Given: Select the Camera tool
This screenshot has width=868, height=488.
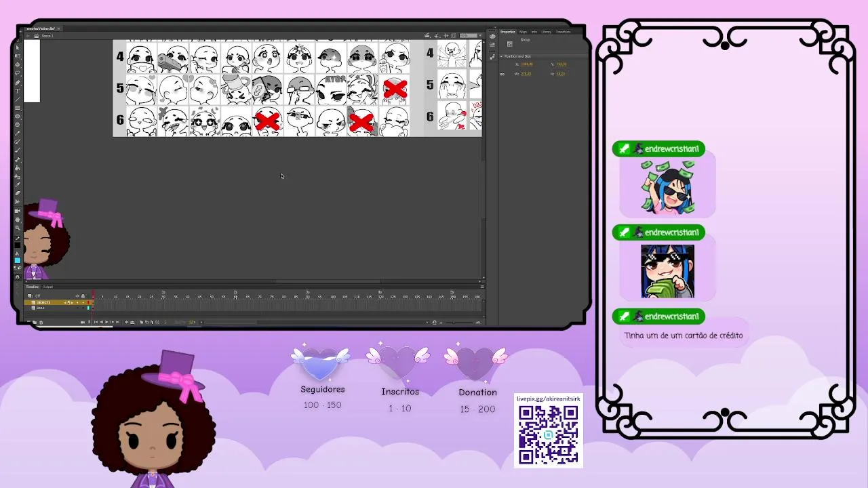Looking at the screenshot, I should pos(18,211).
